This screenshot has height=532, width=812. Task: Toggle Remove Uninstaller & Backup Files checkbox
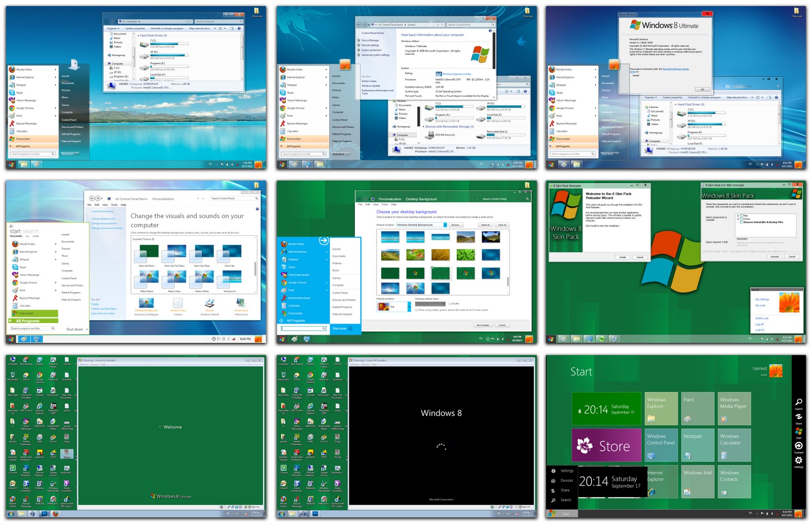pyautogui.click(x=741, y=222)
